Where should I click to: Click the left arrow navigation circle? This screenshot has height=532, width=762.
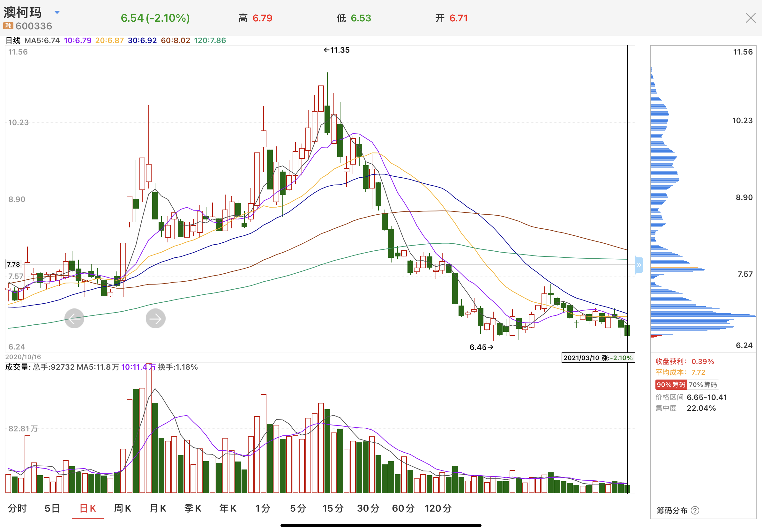point(74,318)
